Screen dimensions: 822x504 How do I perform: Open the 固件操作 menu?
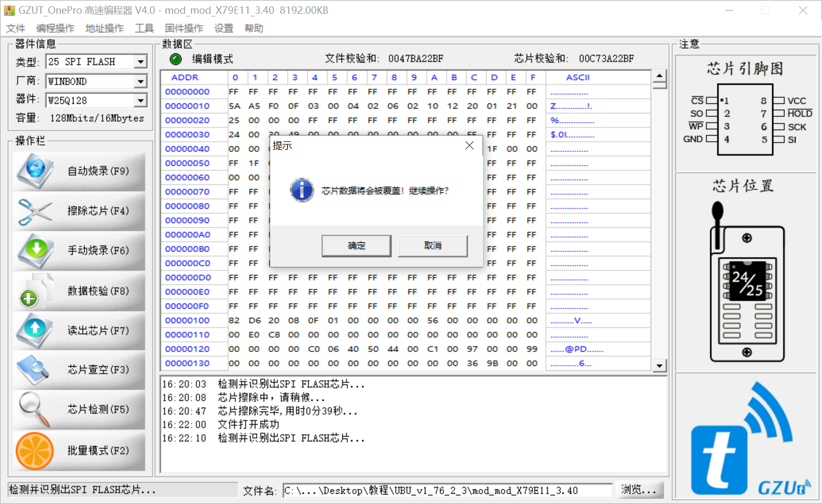pos(184,28)
